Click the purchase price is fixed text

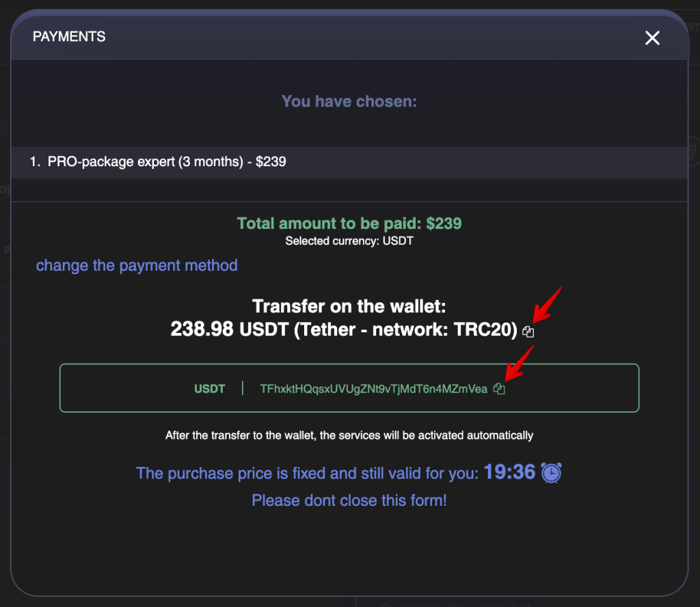307,473
